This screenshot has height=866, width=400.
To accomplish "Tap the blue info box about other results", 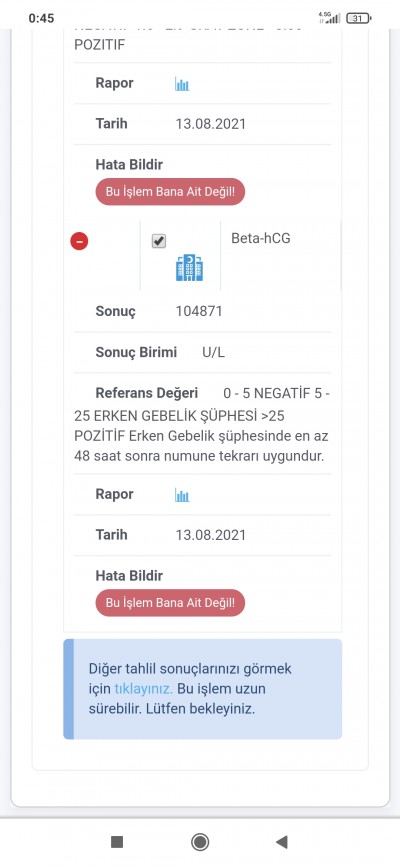I will point(202,689).
